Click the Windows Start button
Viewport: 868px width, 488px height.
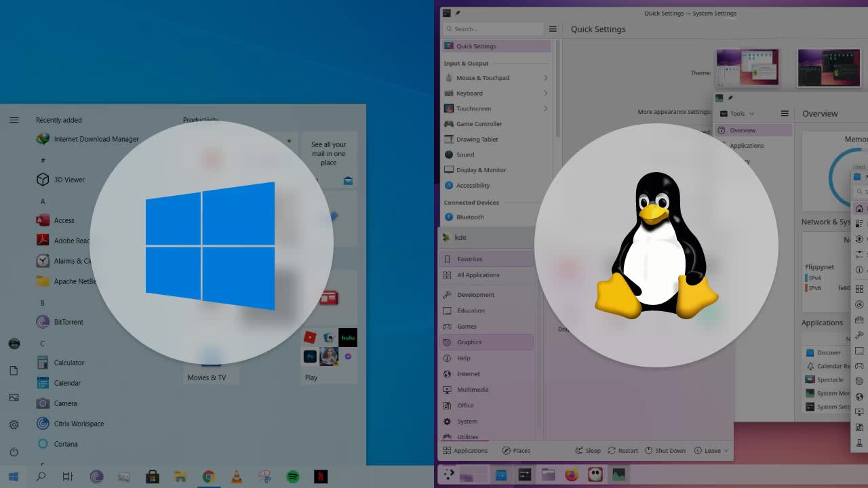click(x=13, y=476)
